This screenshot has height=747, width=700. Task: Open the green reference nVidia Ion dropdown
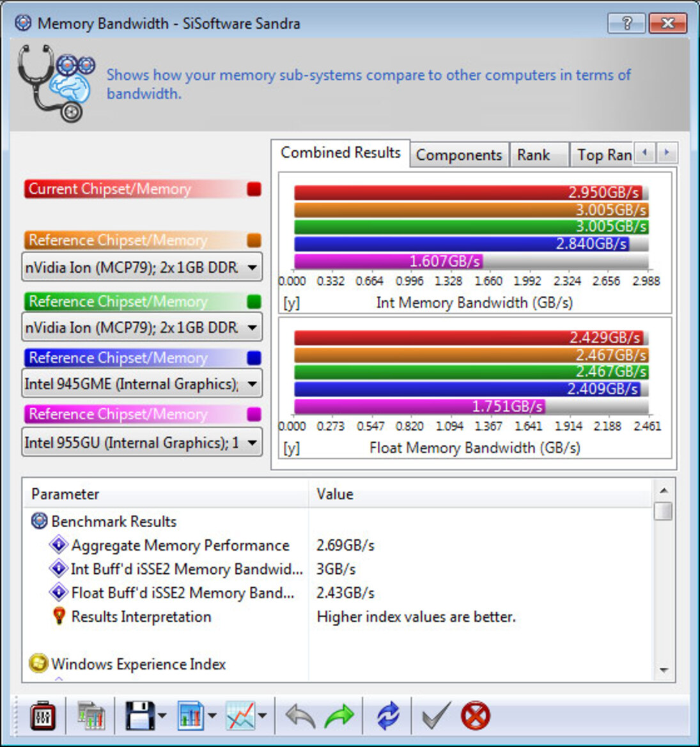pos(142,327)
